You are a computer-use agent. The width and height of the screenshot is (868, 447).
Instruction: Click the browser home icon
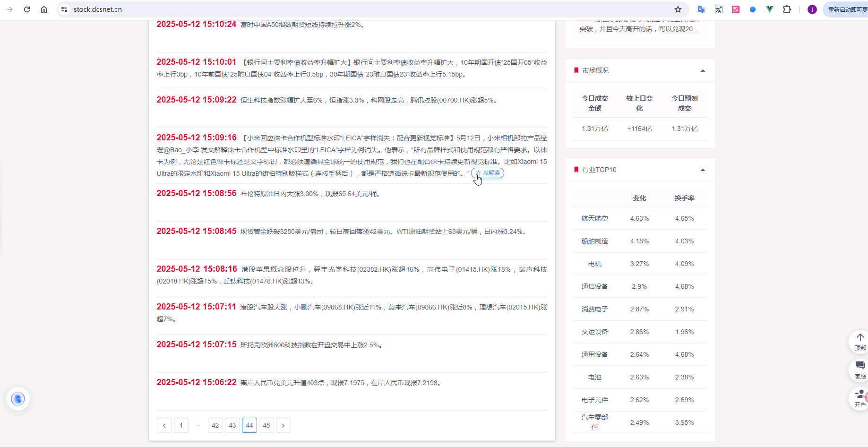(x=43, y=9)
